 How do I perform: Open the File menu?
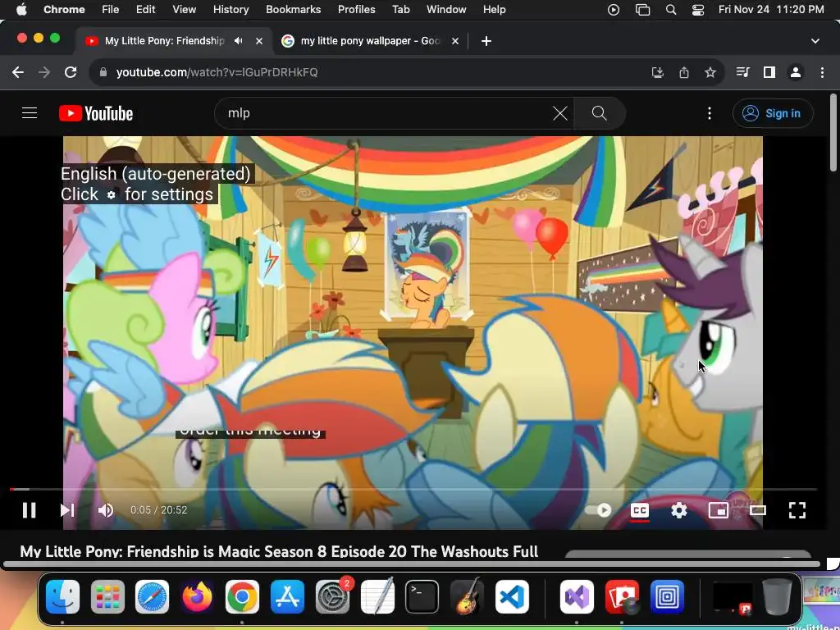point(111,9)
